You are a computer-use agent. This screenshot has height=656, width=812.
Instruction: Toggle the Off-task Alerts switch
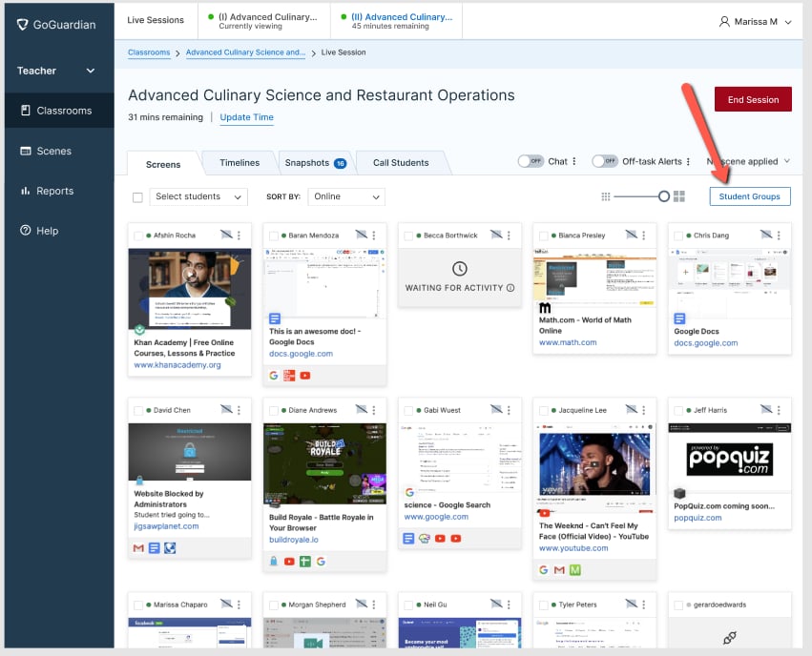605,161
